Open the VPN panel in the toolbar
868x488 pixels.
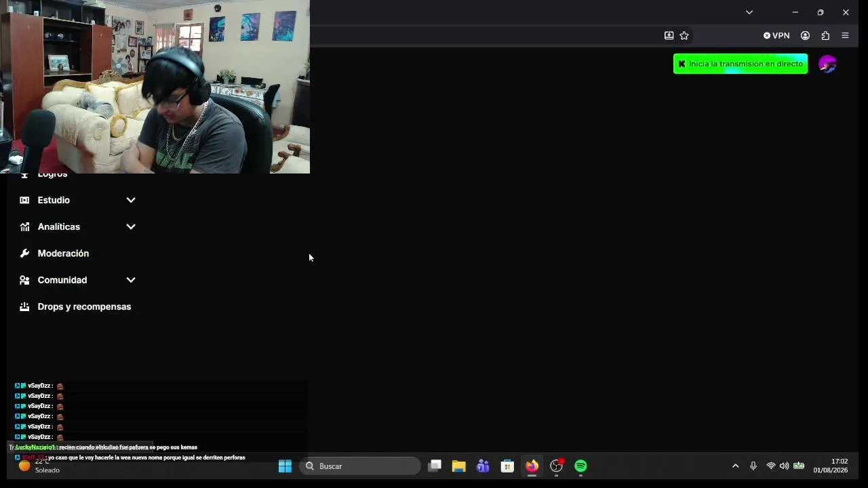[x=776, y=35]
